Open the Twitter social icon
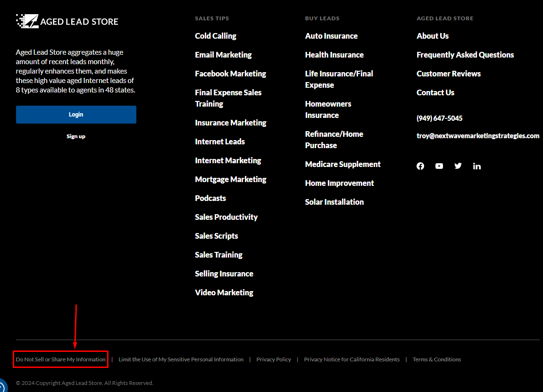Screen dimensions: 543x392 click(x=458, y=166)
